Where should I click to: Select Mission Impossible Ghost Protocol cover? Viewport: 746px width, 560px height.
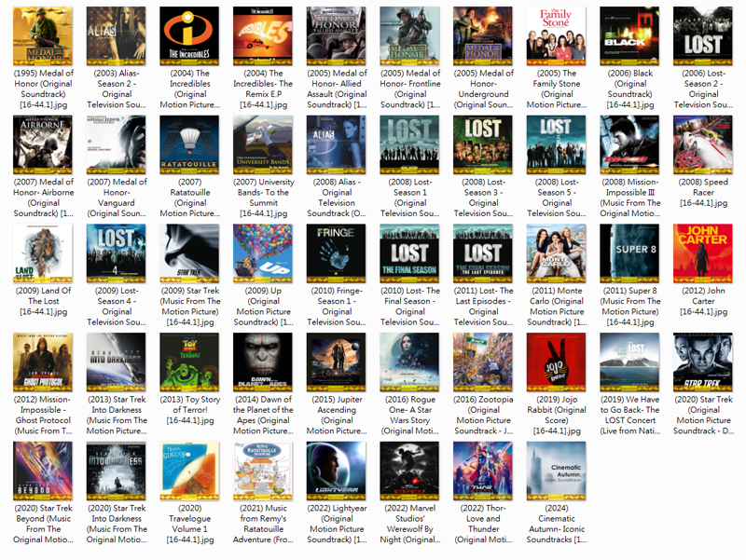[43, 362]
